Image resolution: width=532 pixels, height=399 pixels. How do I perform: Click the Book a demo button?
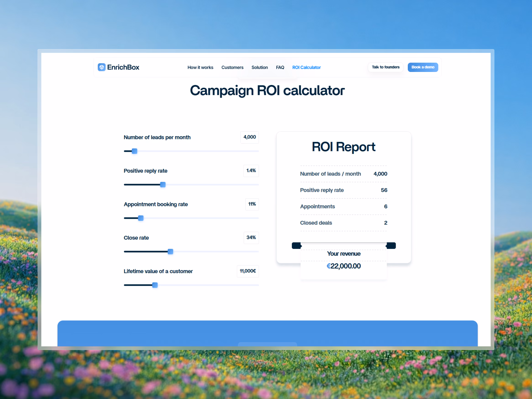pyautogui.click(x=423, y=67)
